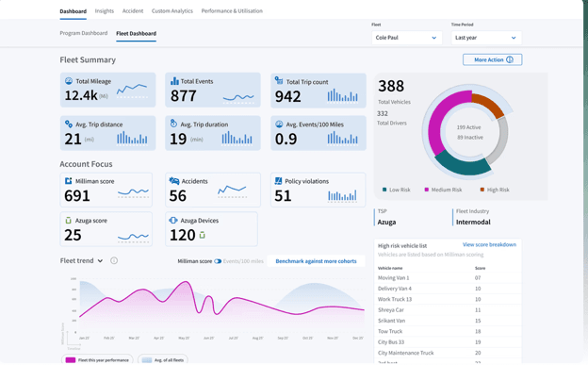Click the Avg. Trip duration timer icon
Viewport: 588px width, 365px height.
pyautogui.click(x=173, y=124)
